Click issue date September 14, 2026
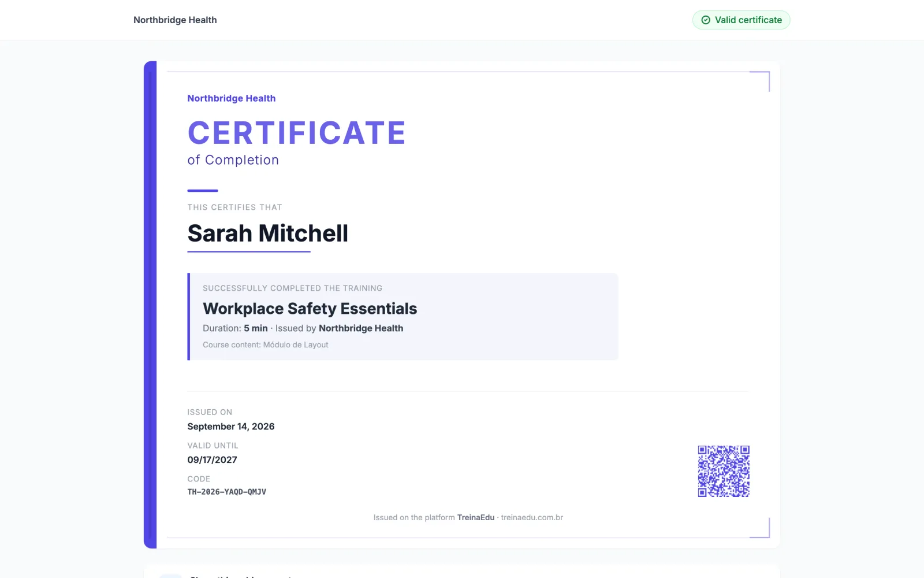 pyautogui.click(x=231, y=427)
